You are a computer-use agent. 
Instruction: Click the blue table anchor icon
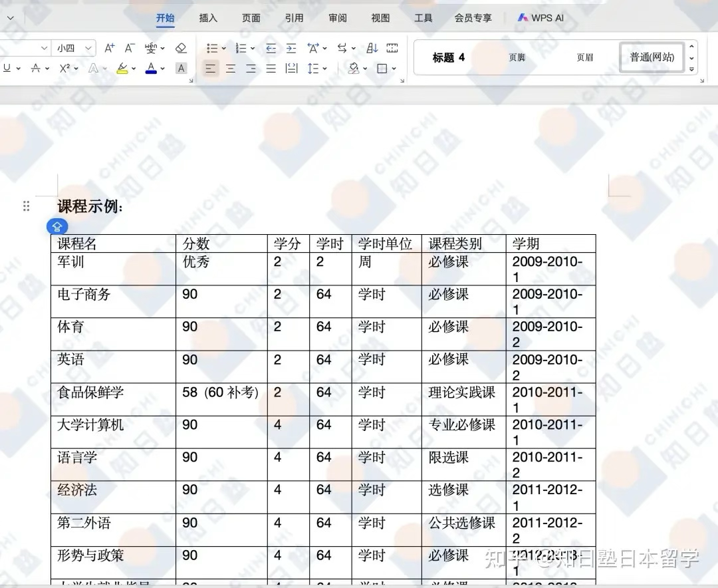click(57, 226)
